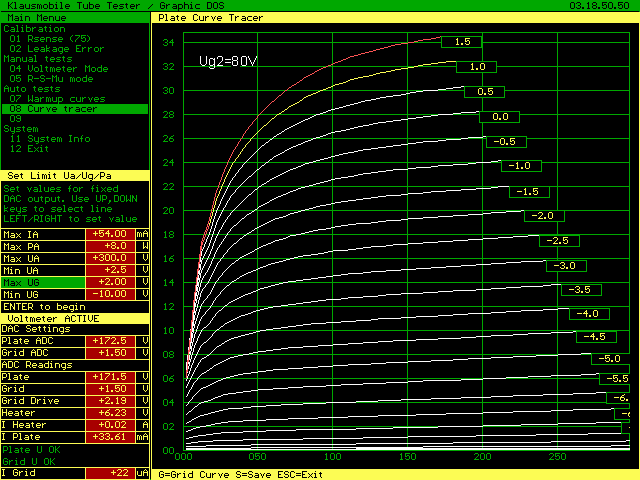
Task: Select 05 R-S-Mu mode
Action: click(51, 78)
